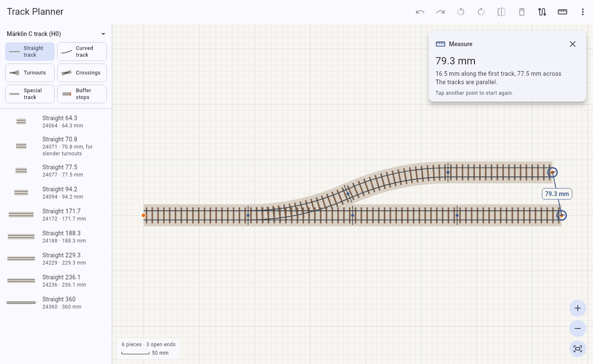This screenshot has height=364, width=593.
Task: Click the undo arrow in the toolbar
Action: pos(420,12)
